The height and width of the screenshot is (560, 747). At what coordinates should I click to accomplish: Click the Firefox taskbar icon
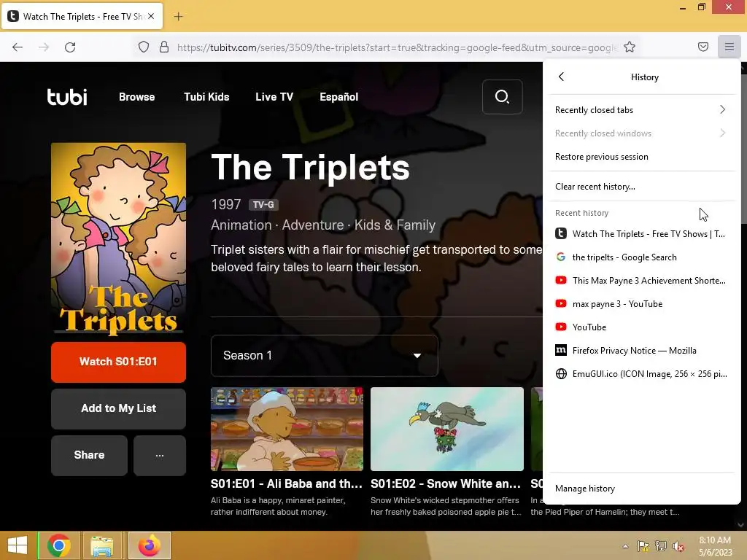149,545
